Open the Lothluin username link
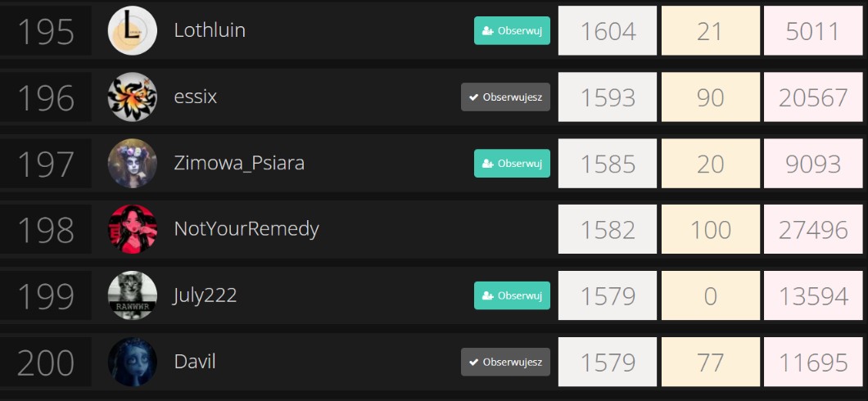 (210, 30)
